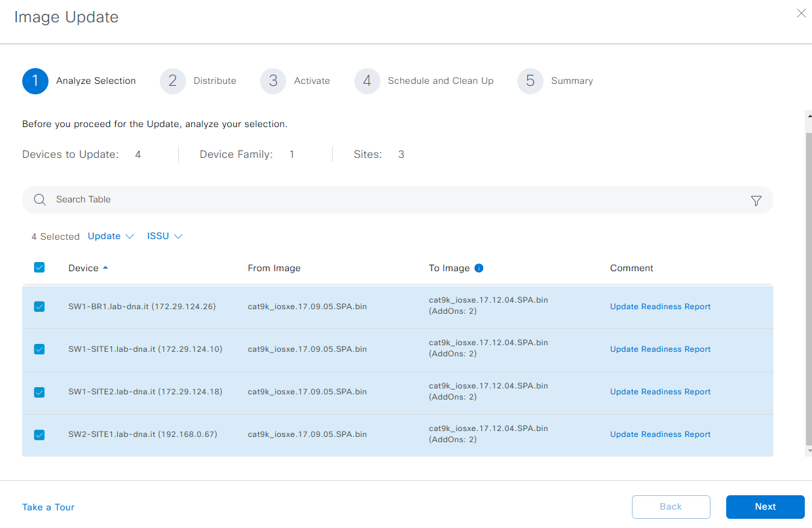Image resolution: width=812 pixels, height=528 pixels.
Task: Go to Analyze Selection step label
Action: coord(96,81)
